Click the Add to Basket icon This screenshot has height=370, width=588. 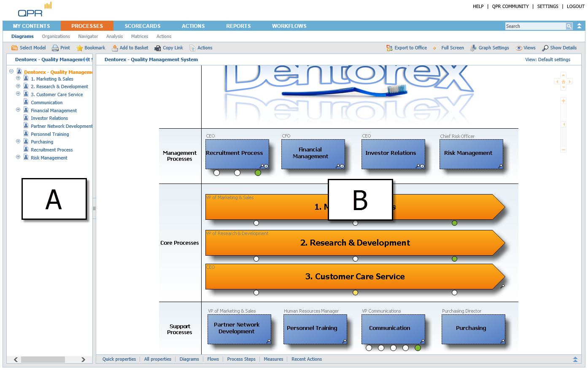(115, 48)
